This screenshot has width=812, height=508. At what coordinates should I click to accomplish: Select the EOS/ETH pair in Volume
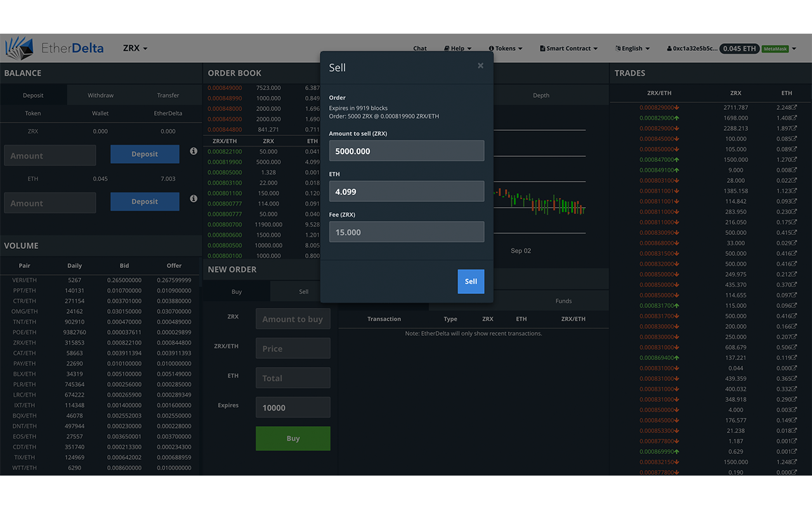(100, 436)
